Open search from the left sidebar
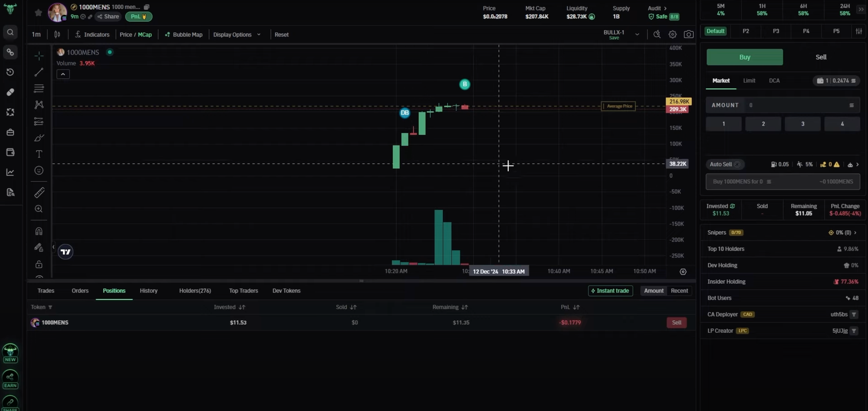The height and width of the screenshot is (411, 868). point(10,32)
